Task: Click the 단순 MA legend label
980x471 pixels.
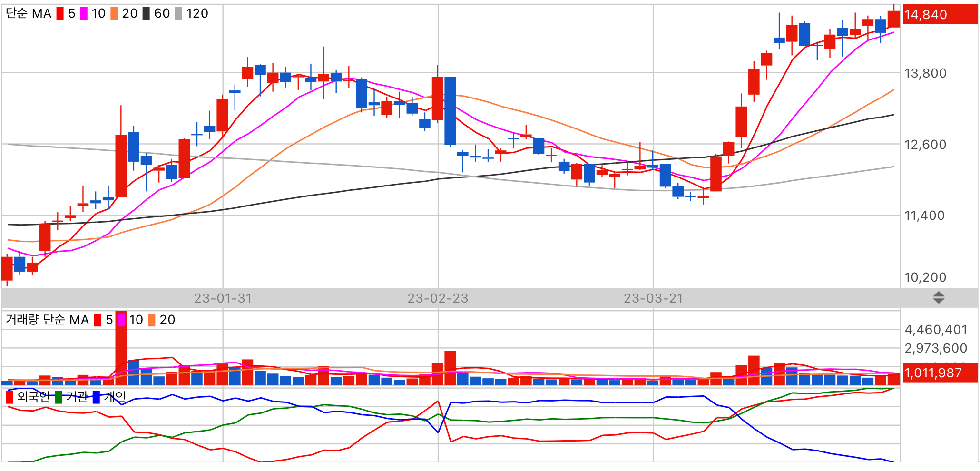Action: click(28, 14)
